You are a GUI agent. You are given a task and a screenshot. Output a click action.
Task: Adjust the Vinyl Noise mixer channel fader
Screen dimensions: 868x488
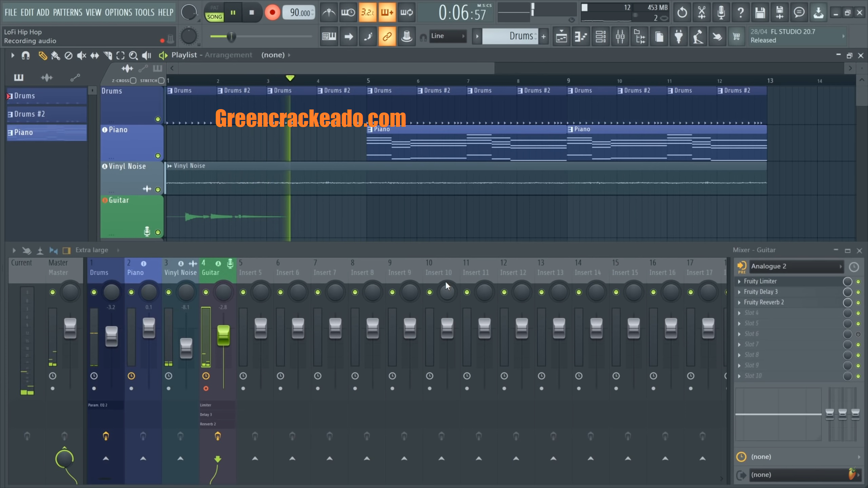pyautogui.click(x=186, y=348)
